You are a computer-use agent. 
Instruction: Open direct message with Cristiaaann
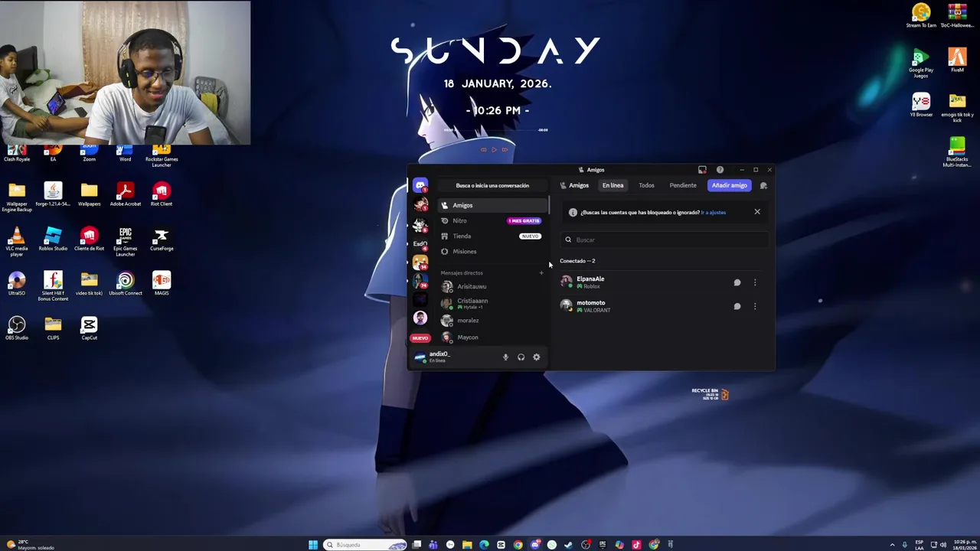tap(492, 303)
